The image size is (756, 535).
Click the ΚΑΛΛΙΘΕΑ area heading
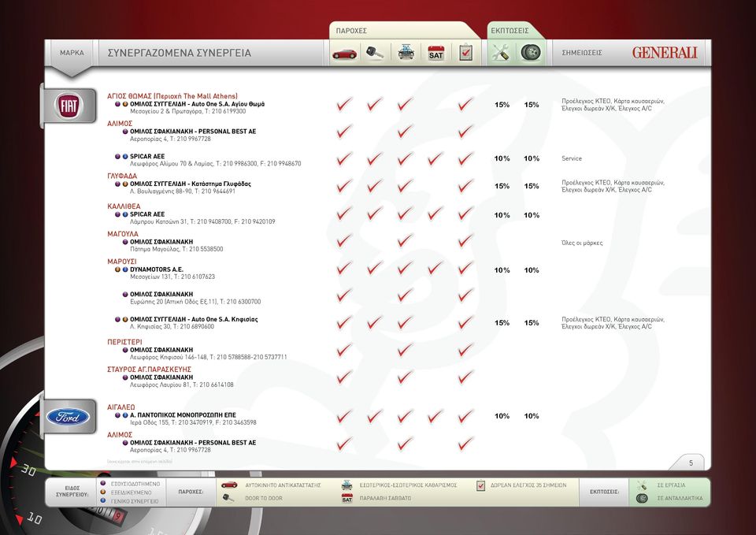124,206
